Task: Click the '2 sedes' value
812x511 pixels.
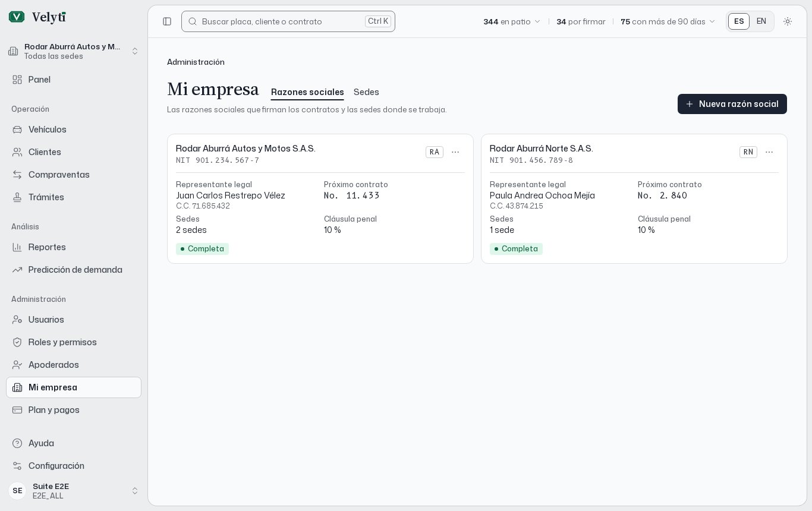Action: [x=191, y=230]
